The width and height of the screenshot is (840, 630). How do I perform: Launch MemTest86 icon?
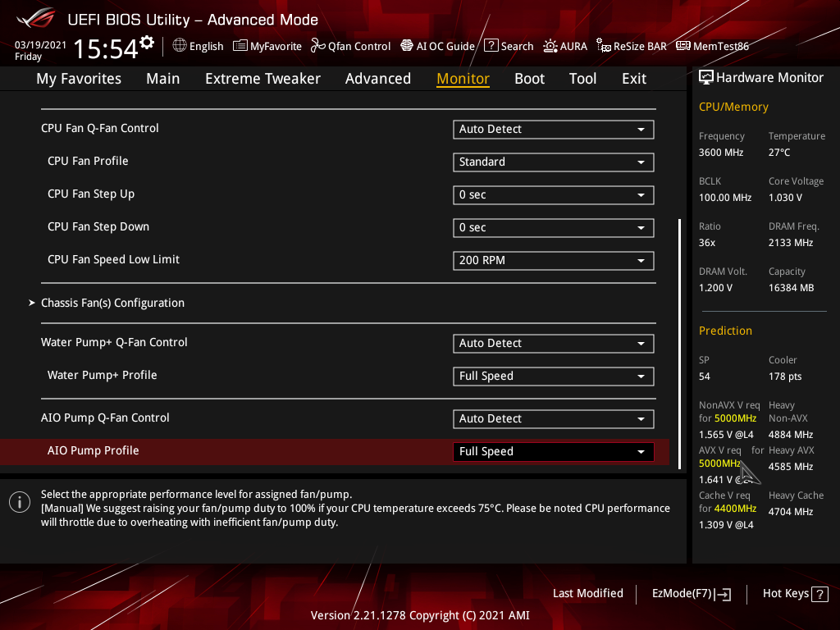(683, 46)
